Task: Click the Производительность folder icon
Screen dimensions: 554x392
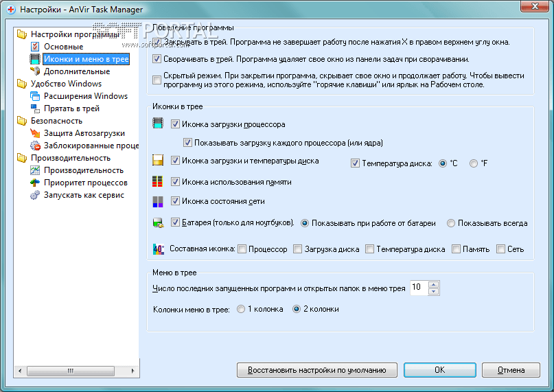Action: (x=22, y=158)
